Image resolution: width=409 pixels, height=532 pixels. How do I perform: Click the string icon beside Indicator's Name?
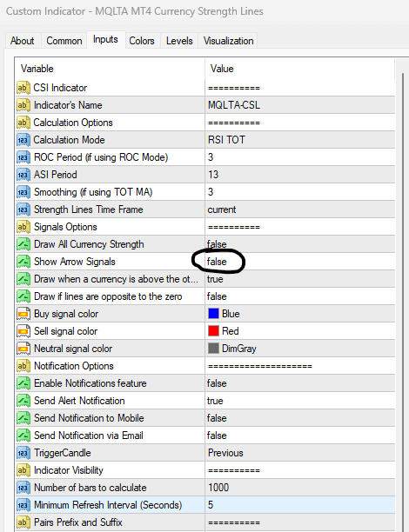click(x=23, y=105)
